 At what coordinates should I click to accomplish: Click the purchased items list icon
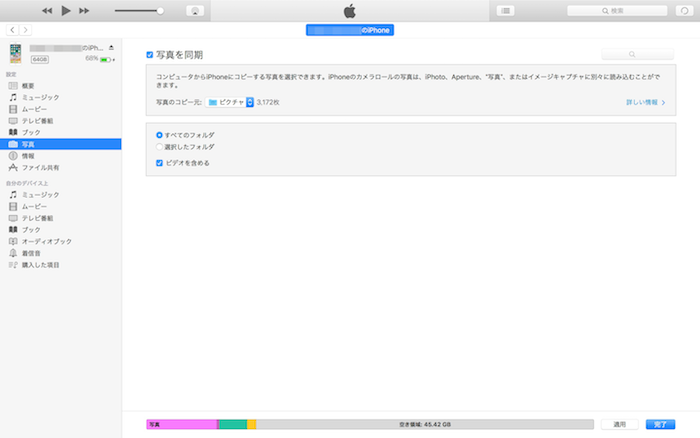(13, 265)
